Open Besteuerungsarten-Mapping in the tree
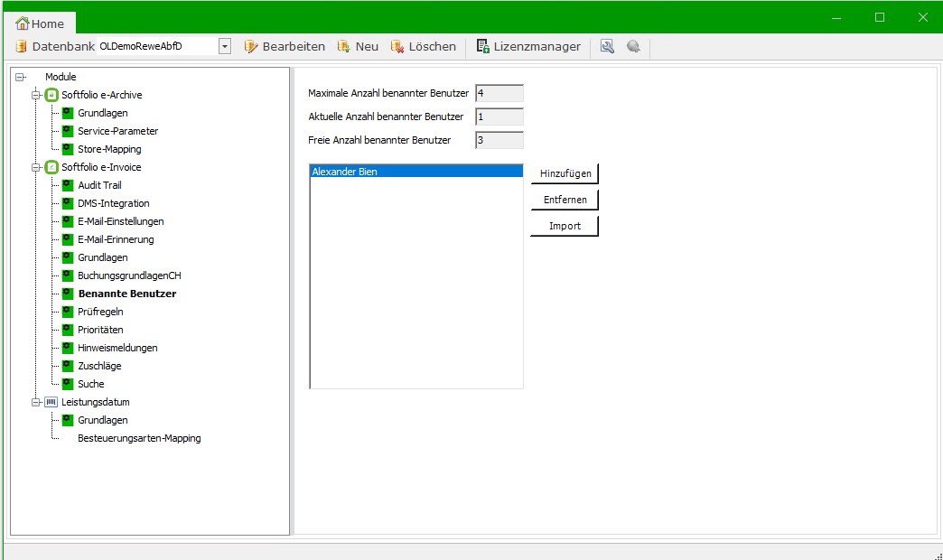Viewport: 943px width, 560px height. tap(139, 438)
